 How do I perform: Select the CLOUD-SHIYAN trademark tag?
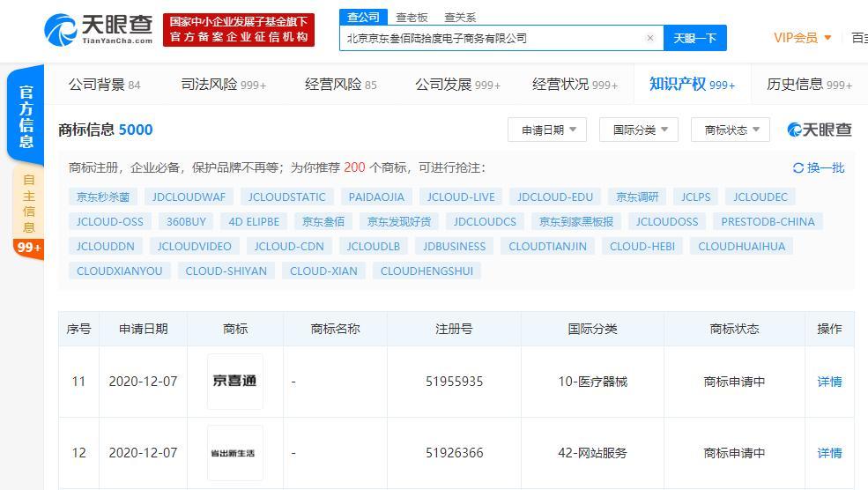[x=226, y=271]
